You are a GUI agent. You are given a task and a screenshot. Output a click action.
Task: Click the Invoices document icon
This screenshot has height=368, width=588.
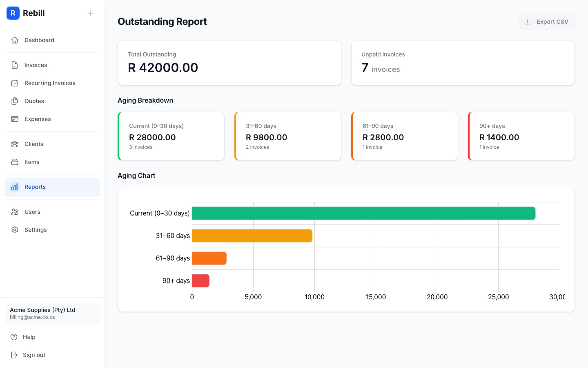[x=15, y=65]
